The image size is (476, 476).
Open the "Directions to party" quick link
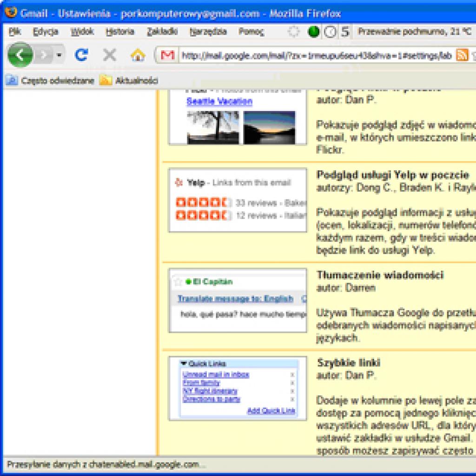212,399
